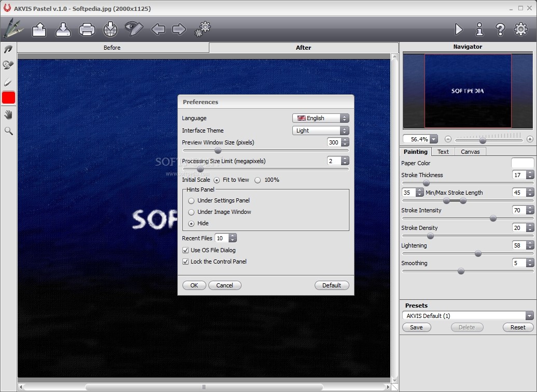Select Hide option for Hints Panel
The height and width of the screenshot is (392, 537).
pyautogui.click(x=191, y=224)
